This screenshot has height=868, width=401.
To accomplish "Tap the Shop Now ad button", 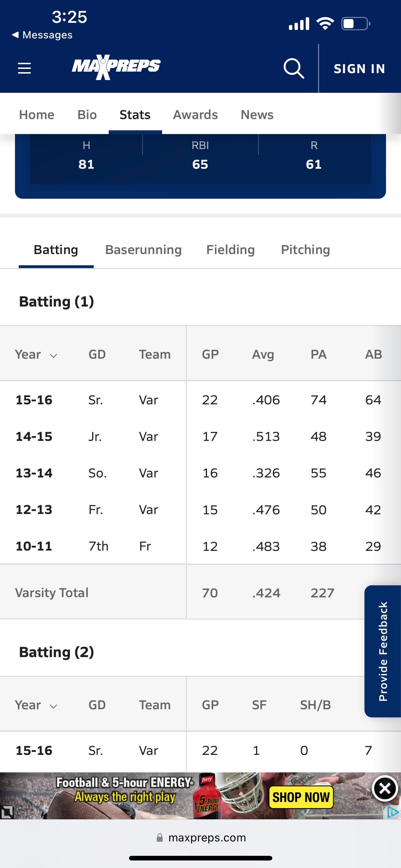I will click(301, 797).
